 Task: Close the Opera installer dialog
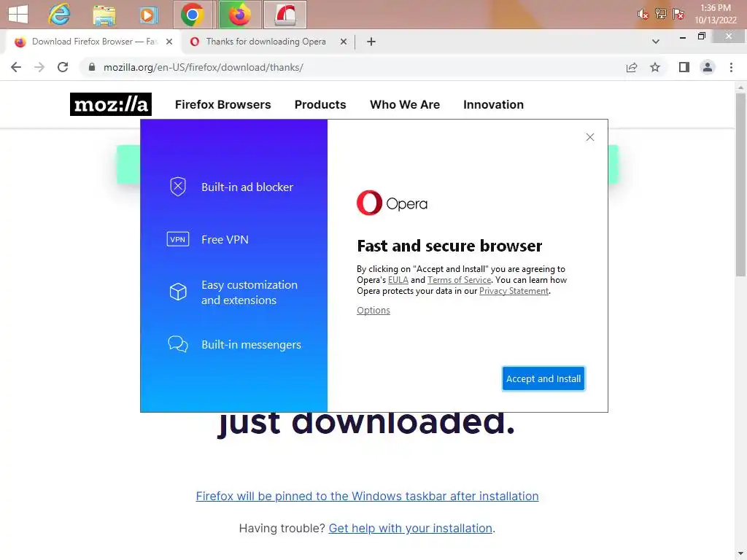click(x=589, y=137)
